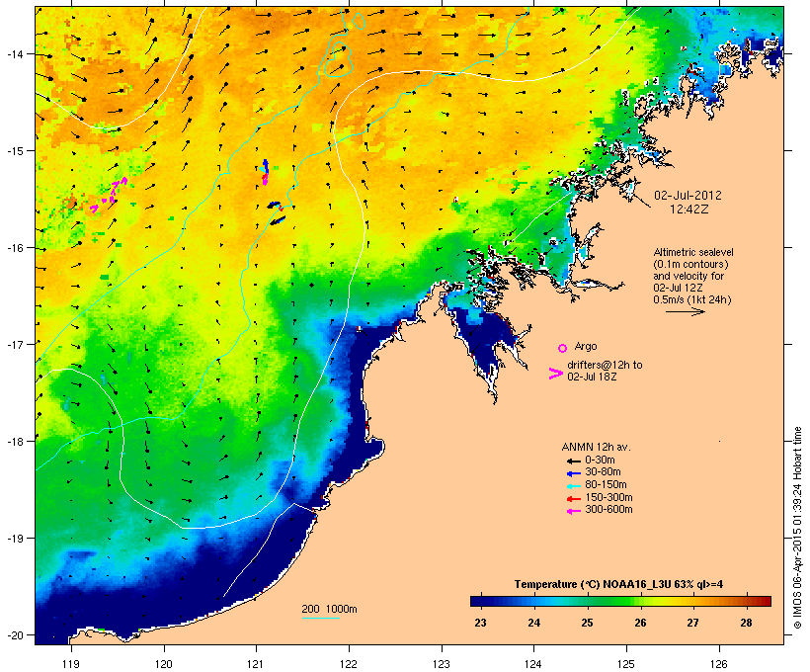Click the longitude axis label '121'
The width and height of the screenshot is (810, 672).
(x=256, y=664)
